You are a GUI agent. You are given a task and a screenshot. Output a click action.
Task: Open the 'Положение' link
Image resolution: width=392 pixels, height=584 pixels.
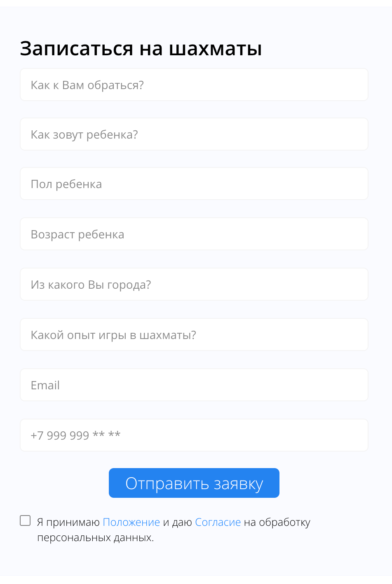click(131, 522)
